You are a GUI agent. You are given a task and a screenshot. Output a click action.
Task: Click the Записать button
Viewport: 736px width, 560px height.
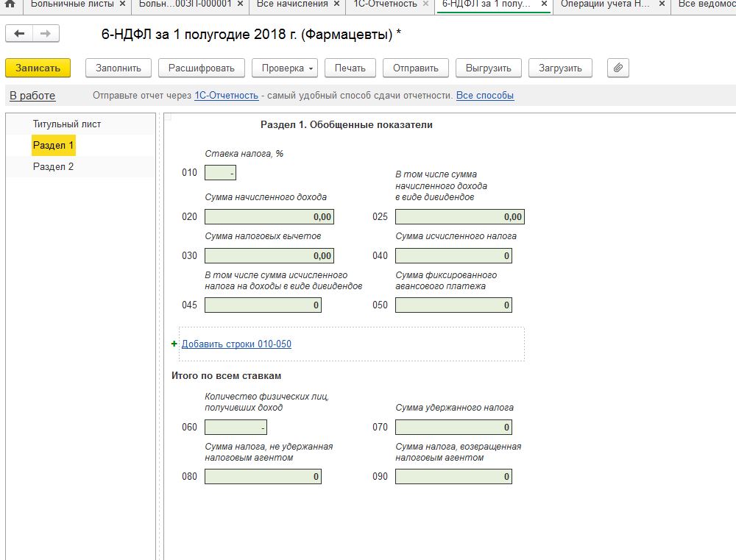(38, 68)
